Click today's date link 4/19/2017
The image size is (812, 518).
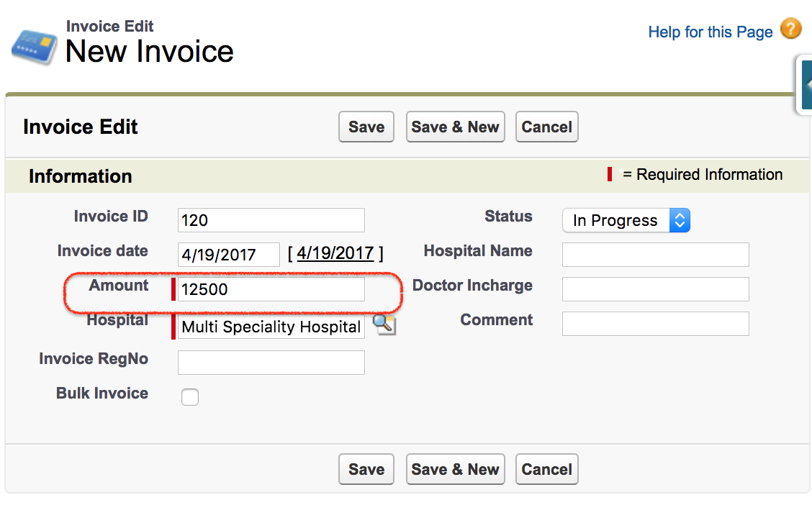[335, 253]
